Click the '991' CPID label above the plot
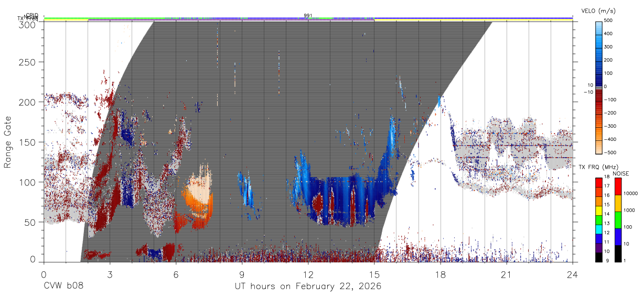Image resolution: width=644 pixels, height=297 pixels. click(x=308, y=16)
